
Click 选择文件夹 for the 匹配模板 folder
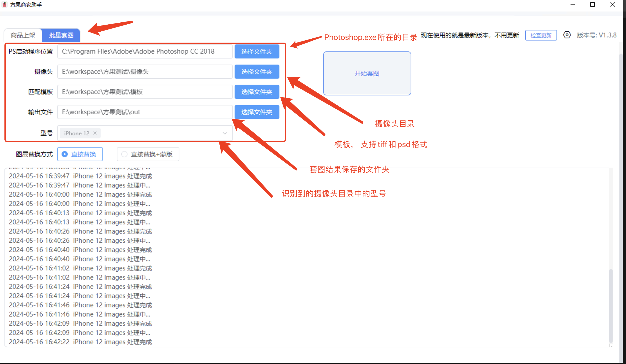(x=257, y=92)
